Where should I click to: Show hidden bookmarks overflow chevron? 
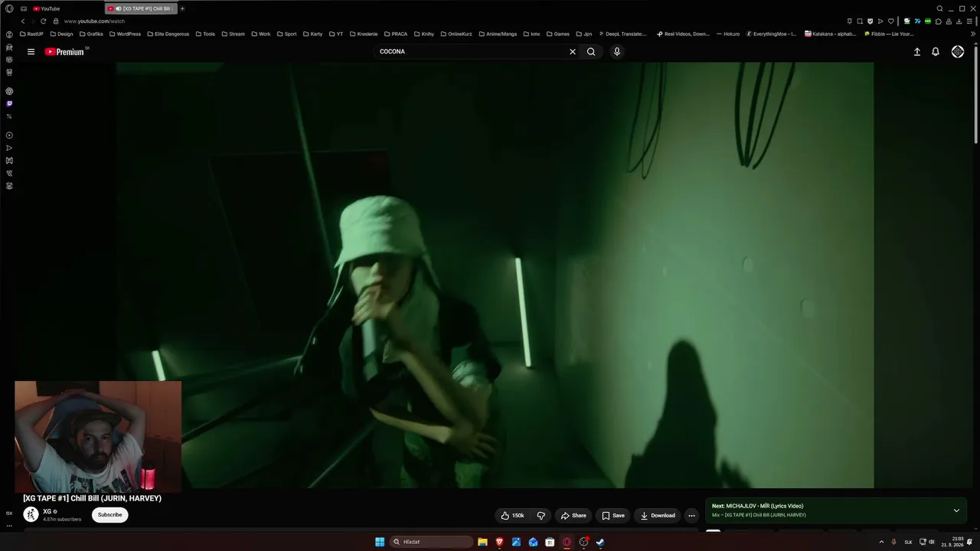click(973, 34)
